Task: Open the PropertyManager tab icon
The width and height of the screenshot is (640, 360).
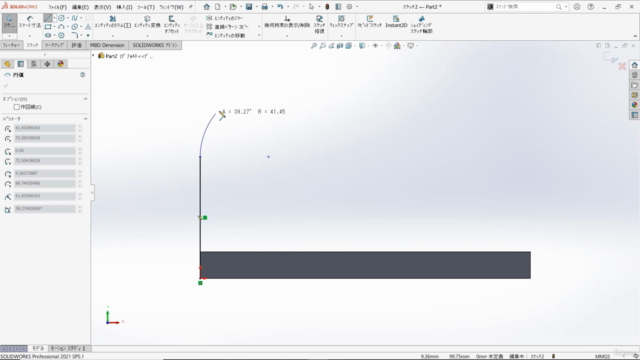Action: [x=20, y=64]
